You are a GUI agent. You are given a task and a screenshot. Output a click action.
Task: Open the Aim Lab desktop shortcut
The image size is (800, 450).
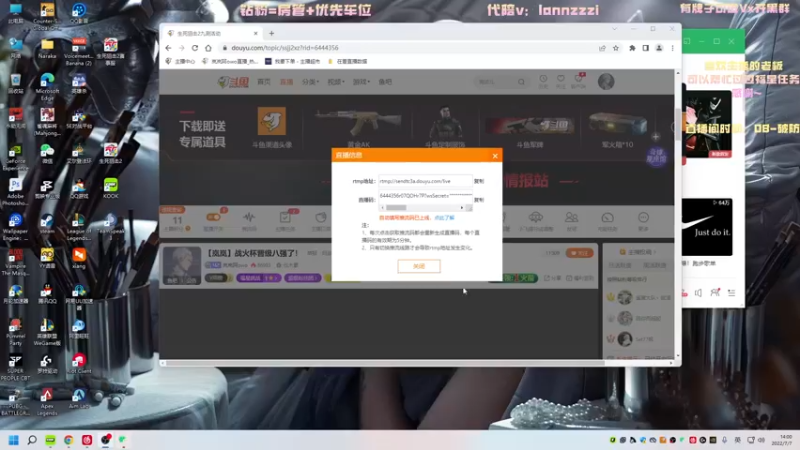[x=79, y=398]
